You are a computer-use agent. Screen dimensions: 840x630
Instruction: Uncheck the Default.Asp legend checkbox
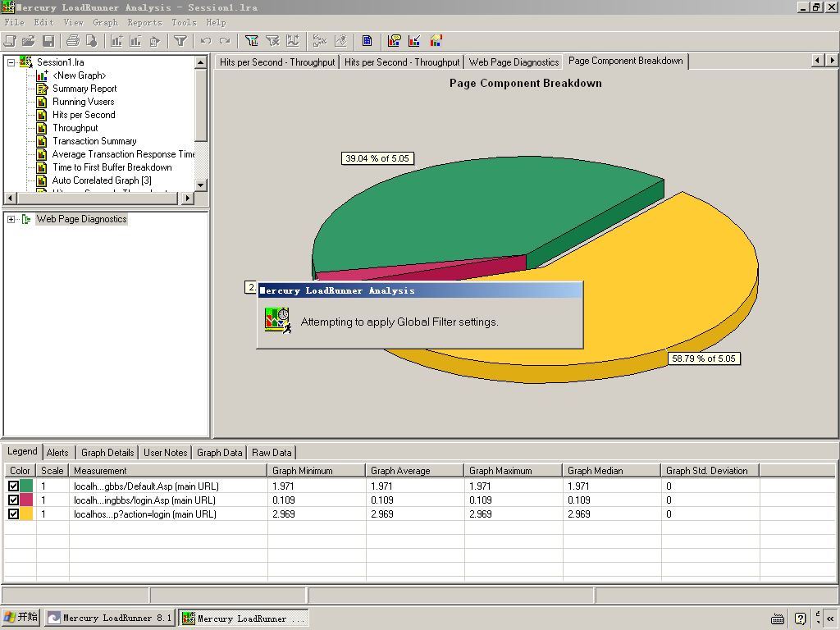point(13,486)
